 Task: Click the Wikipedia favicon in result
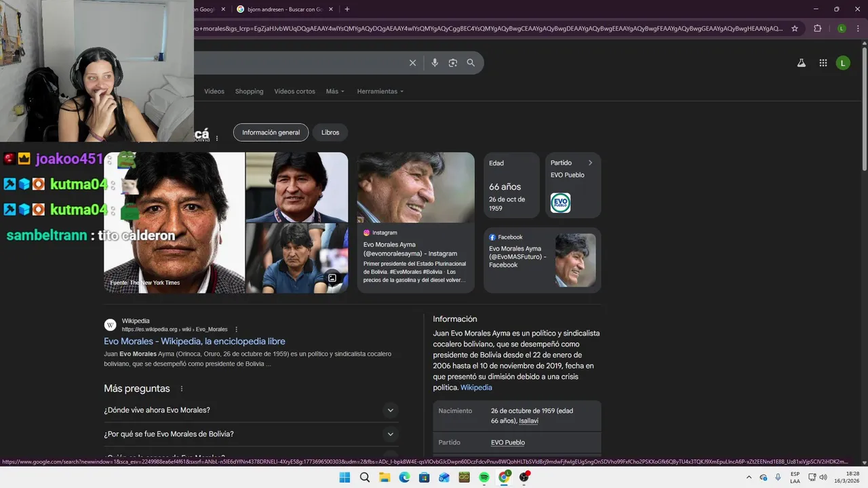tap(111, 325)
